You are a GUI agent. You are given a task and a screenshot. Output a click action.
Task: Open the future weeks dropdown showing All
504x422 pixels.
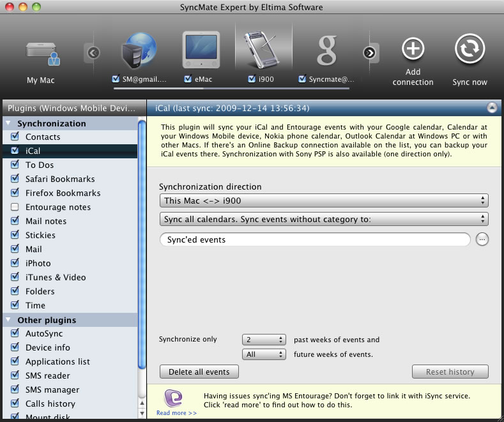point(264,354)
